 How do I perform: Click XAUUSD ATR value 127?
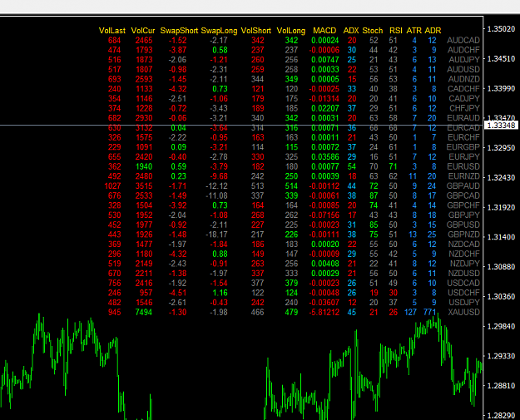(x=410, y=312)
